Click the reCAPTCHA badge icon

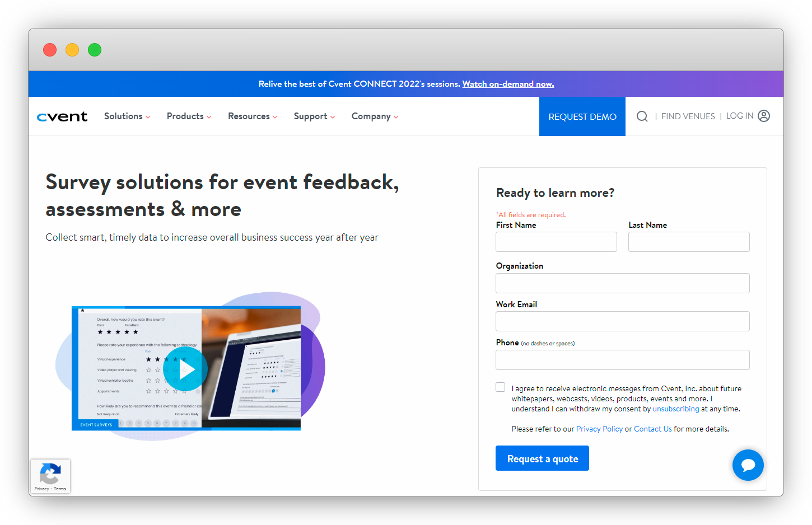50,474
